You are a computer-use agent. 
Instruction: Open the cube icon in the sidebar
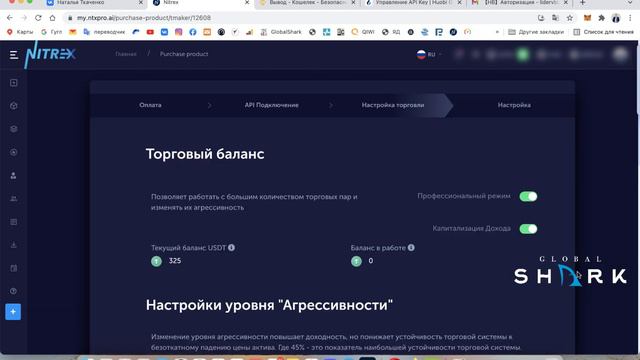coord(13,106)
